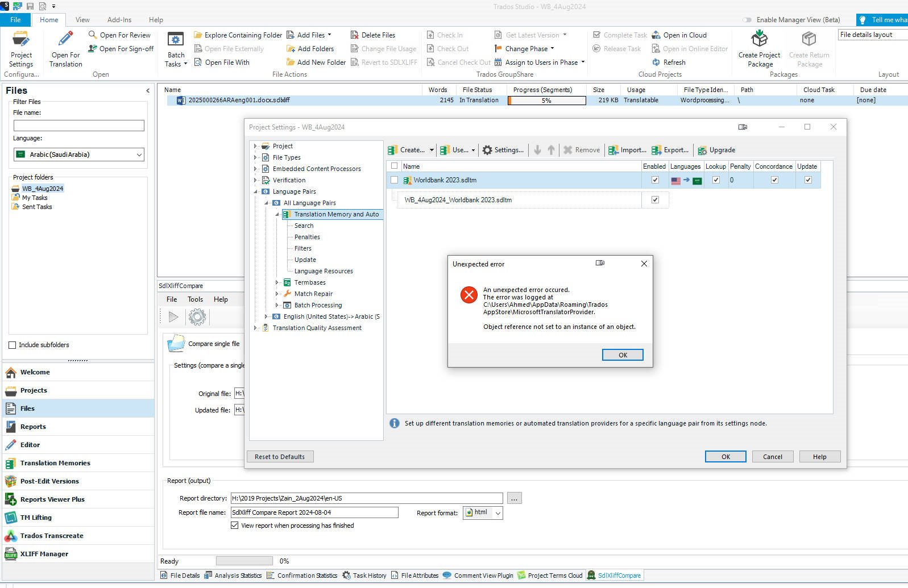
Task: Switch to Analysis Statistics tab
Action: tap(233, 576)
